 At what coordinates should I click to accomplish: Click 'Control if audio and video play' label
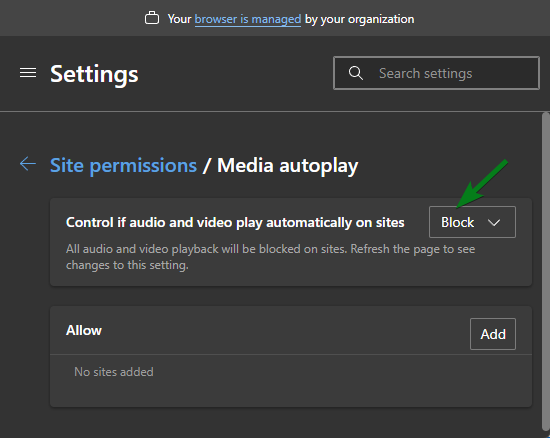235,222
